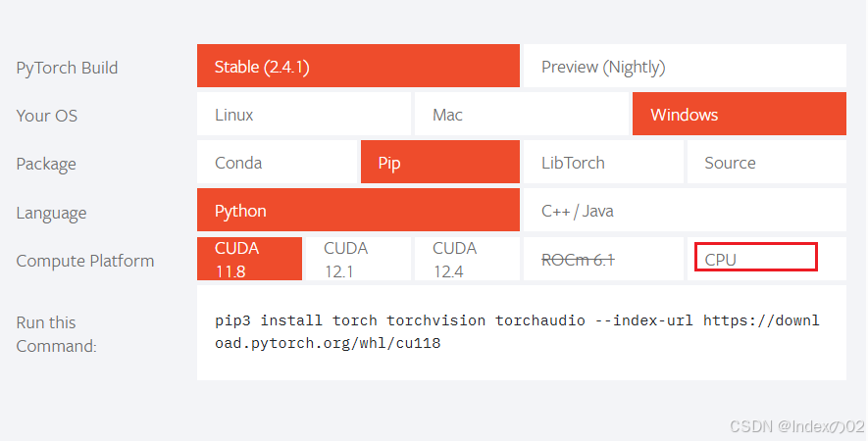868x441 pixels.
Task: Select the Windows OS option
Action: [x=740, y=114]
